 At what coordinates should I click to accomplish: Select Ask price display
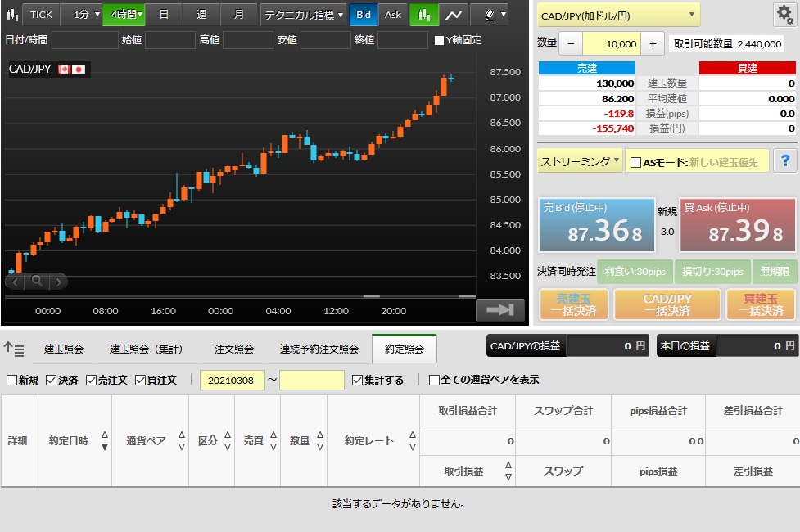(x=393, y=15)
